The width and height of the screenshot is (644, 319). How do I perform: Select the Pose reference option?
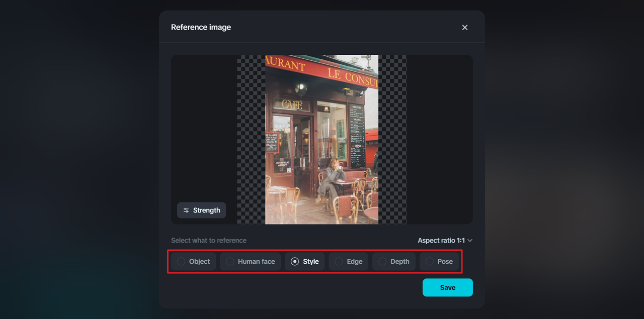(439, 261)
